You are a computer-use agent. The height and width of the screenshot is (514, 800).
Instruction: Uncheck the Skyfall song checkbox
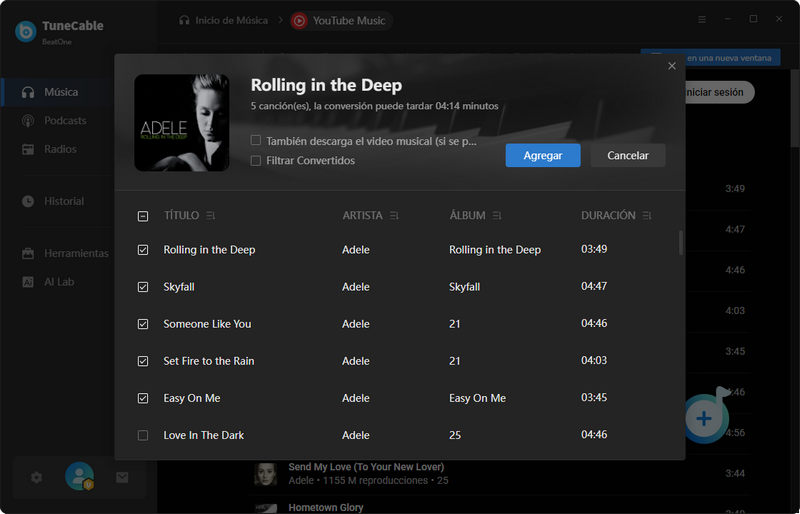[143, 287]
